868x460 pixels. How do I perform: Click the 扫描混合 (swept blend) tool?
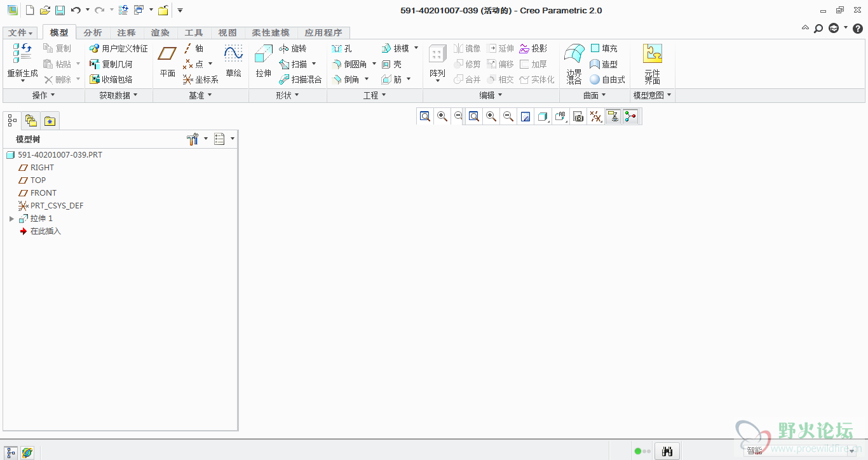click(301, 79)
